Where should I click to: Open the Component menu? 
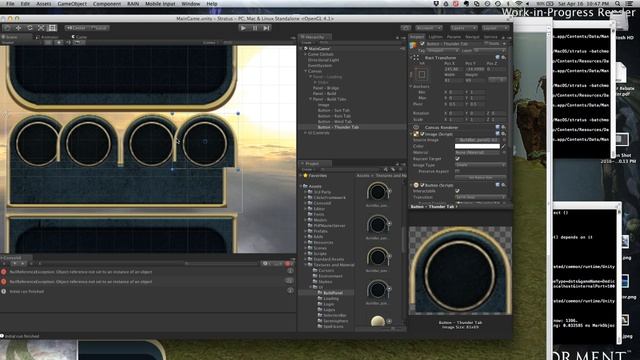click(x=107, y=4)
